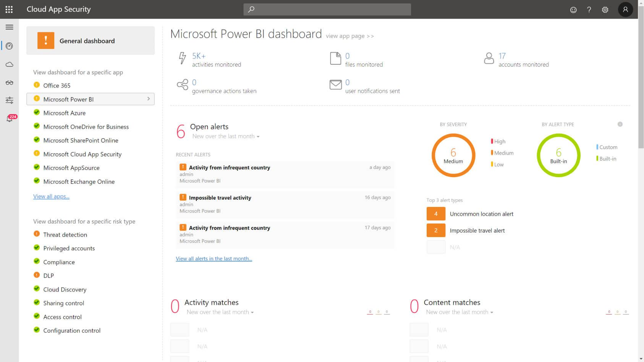Open the 17 accounts monitored link
Image resolution: width=644 pixels, height=362 pixels.
click(x=502, y=56)
